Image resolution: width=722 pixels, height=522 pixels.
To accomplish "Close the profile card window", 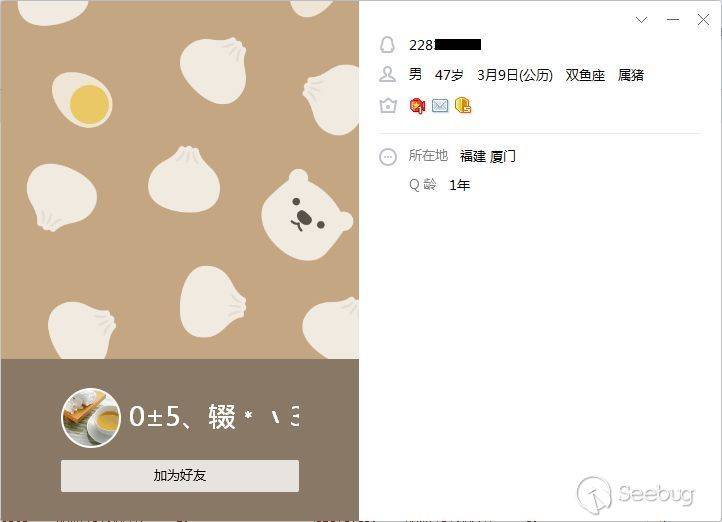I will pyautogui.click(x=703, y=19).
